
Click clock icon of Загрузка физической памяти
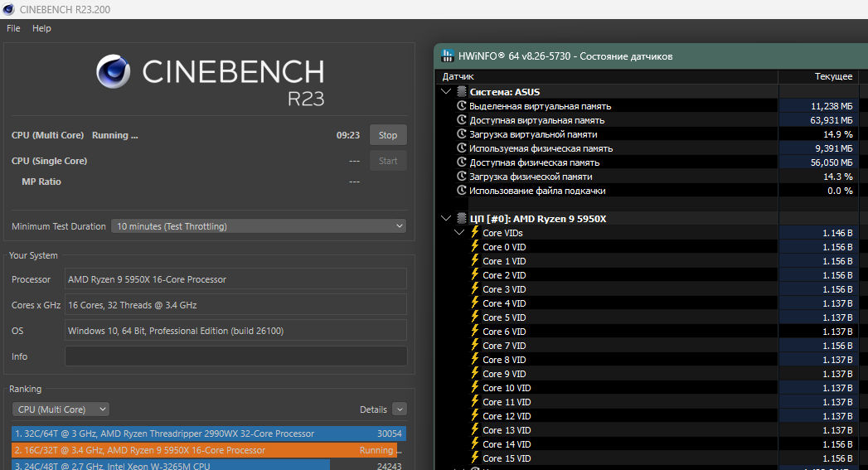(462, 177)
